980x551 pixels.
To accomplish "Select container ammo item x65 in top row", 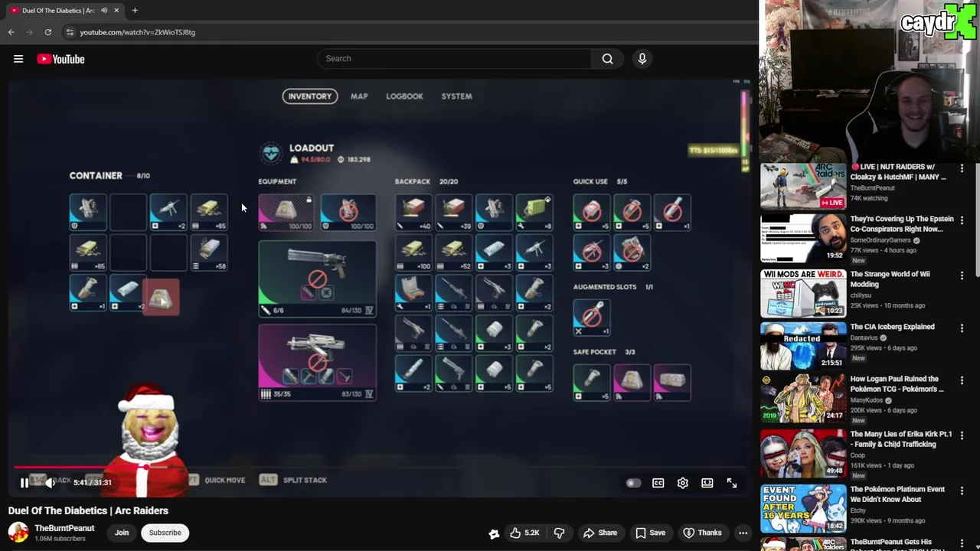I will [x=208, y=212].
